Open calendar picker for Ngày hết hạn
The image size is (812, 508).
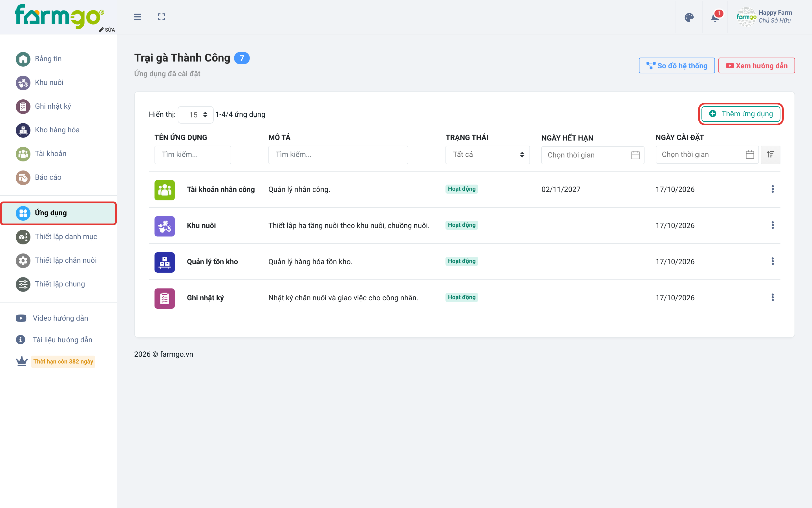pos(635,155)
